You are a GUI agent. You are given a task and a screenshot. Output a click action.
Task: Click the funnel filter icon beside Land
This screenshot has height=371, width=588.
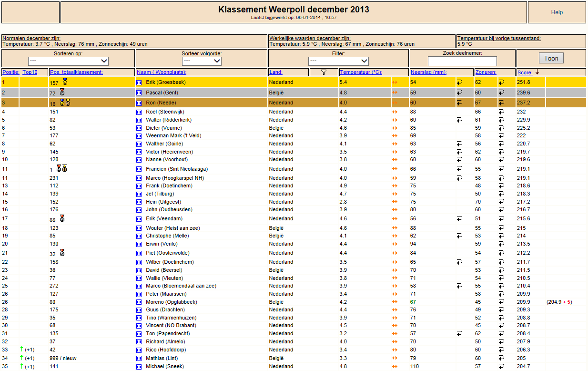coord(324,72)
